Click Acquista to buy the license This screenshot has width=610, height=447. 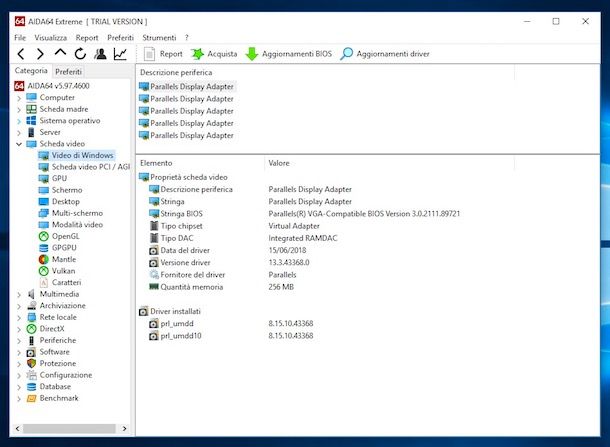coord(214,54)
